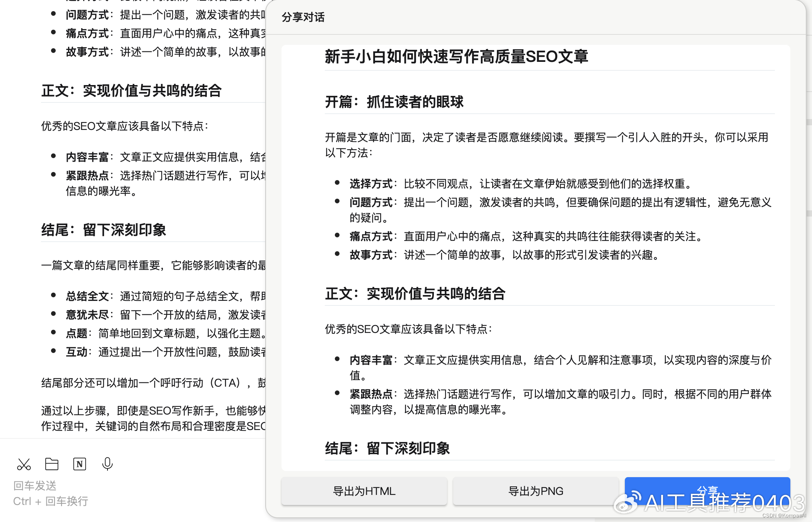Click the 总结全文 bullet in the chat message
This screenshot has width=812, height=522.
(87, 296)
